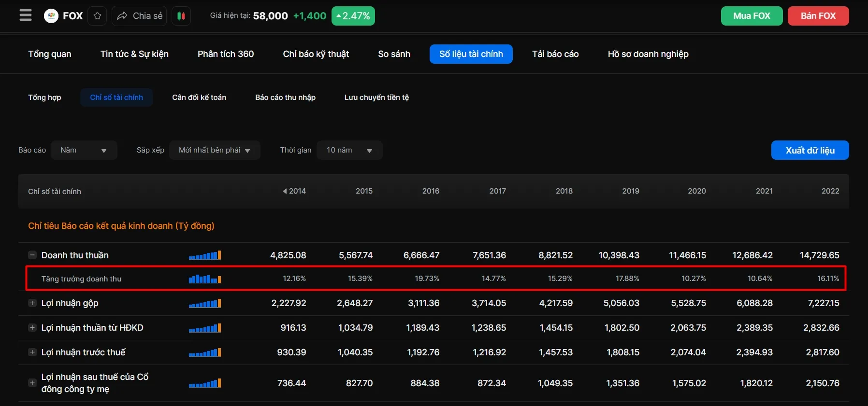Click pre-tax profit value 930.39
Viewport: 868px width, 406px height.
point(291,352)
